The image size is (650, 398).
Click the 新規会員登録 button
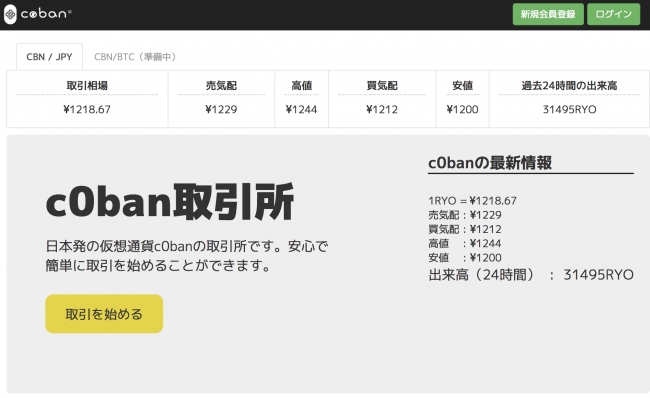(548, 14)
